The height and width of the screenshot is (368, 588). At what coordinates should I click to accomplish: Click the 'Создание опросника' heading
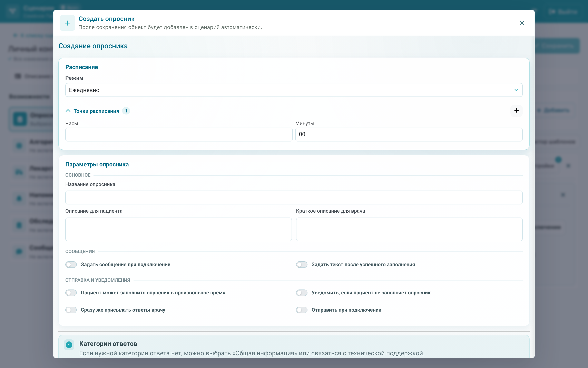pos(93,46)
